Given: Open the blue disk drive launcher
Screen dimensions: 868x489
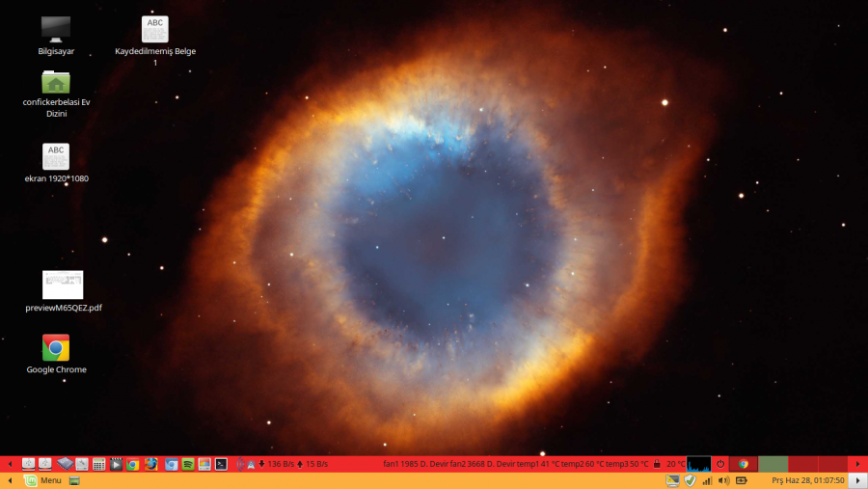Looking at the screenshot, I should click(x=65, y=464).
